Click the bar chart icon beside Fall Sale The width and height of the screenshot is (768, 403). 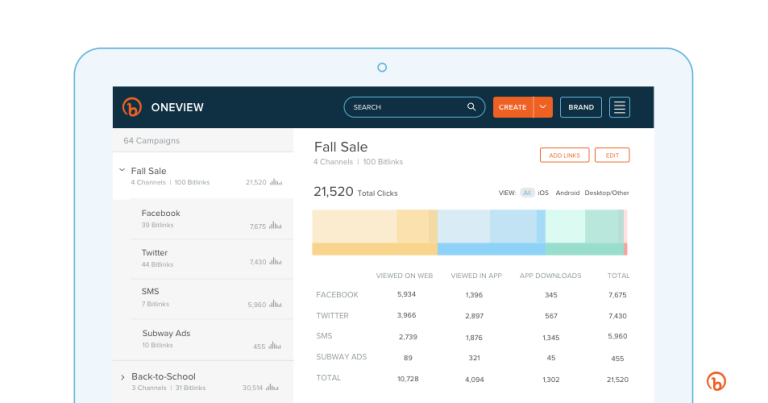[276, 182]
